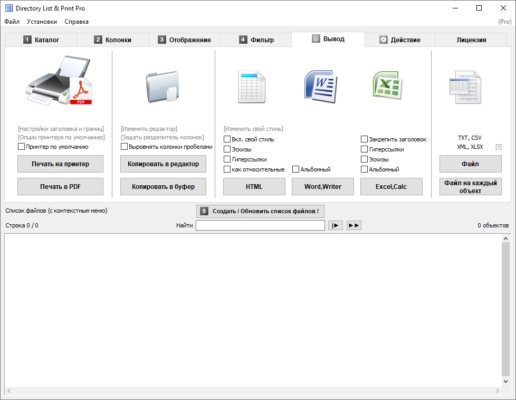Click the Directory List & Print Pro title icon
This screenshot has width=516, height=400.
pyautogui.click(x=9, y=8)
